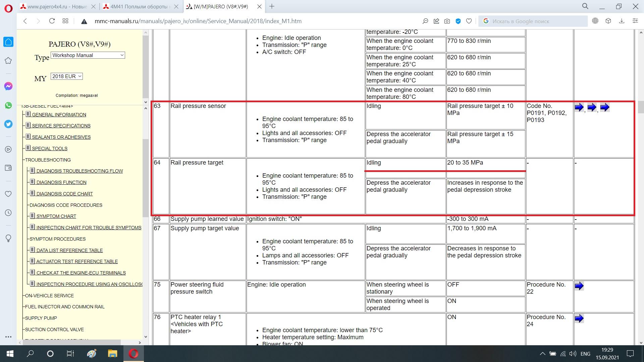Open downloads icon in toolbar
Image resolution: width=644 pixels, height=362 pixels.
[x=622, y=21]
